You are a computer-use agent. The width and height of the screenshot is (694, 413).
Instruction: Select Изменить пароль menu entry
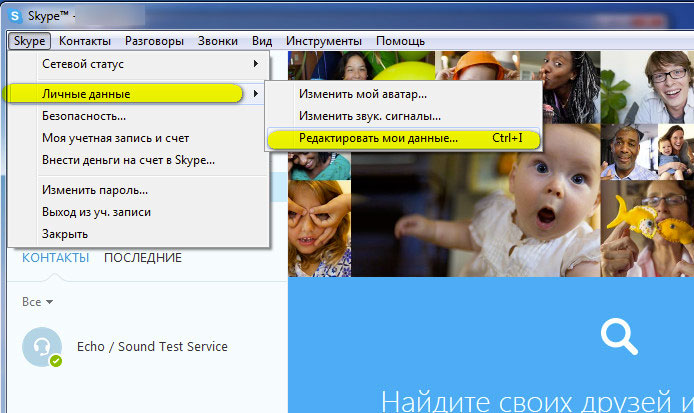coord(95,190)
